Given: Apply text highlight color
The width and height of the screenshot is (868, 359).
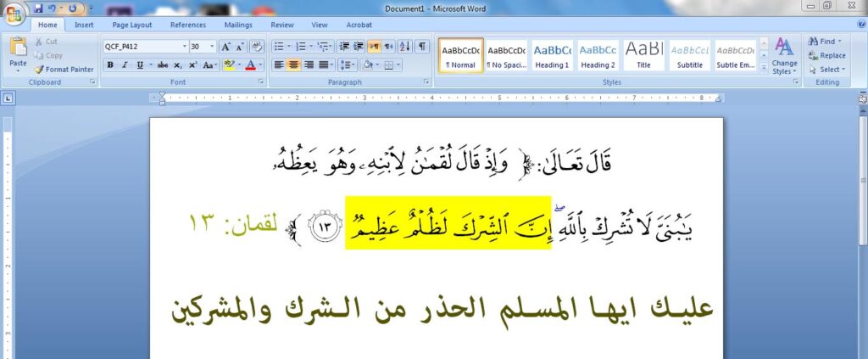Looking at the screenshot, I should click(x=227, y=65).
